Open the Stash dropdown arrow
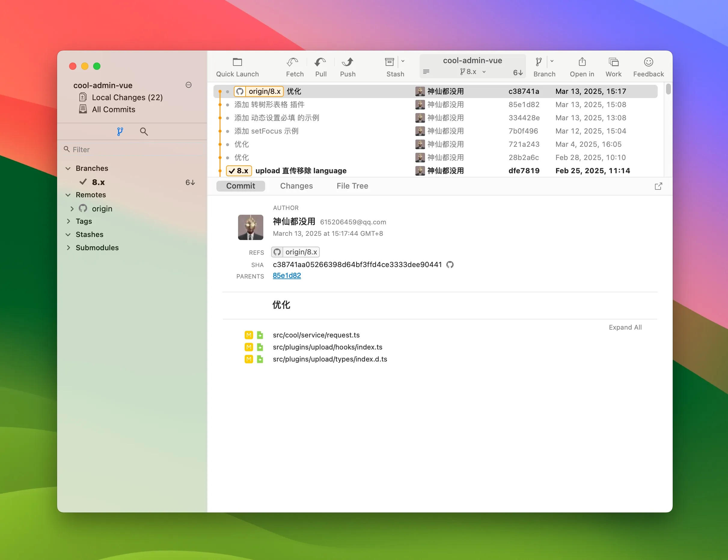Screen dimensions: 728x560 point(403,61)
